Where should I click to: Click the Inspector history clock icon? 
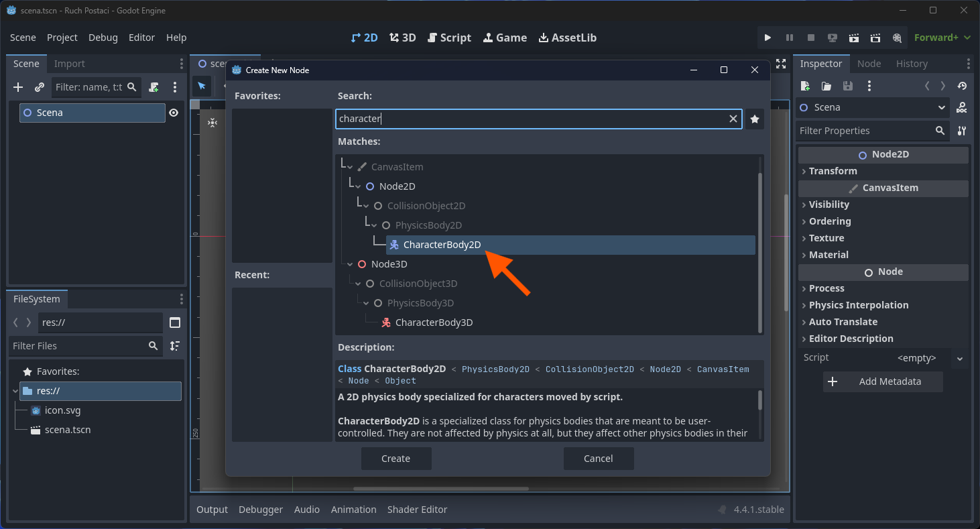click(x=962, y=86)
